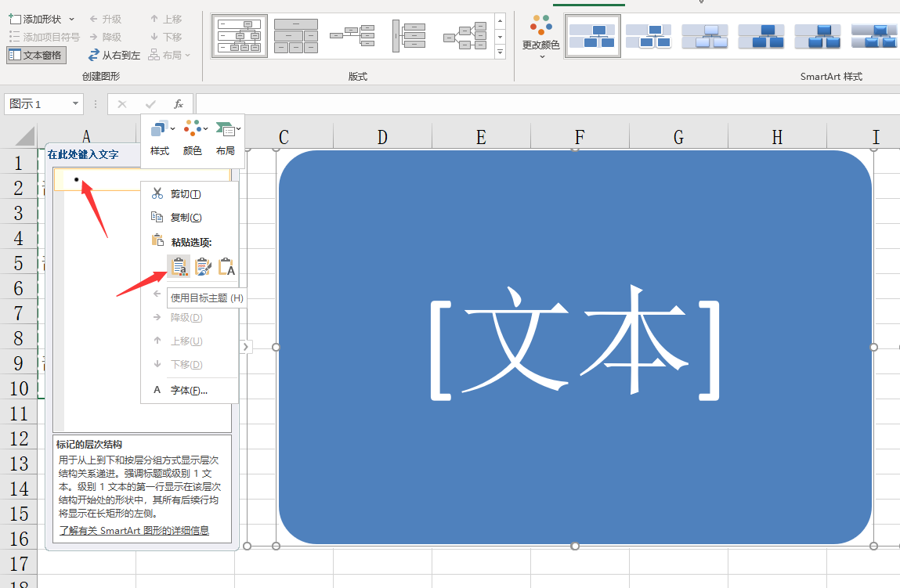Open the 布局 layout dropdown in ribbon
The width and height of the screenshot is (900, 588).
point(169,55)
